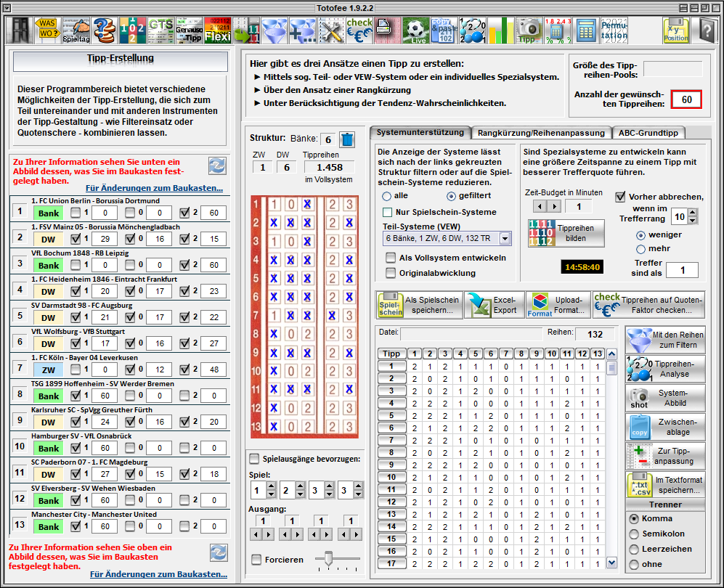Open the blue calculator icon

[x=585, y=30]
